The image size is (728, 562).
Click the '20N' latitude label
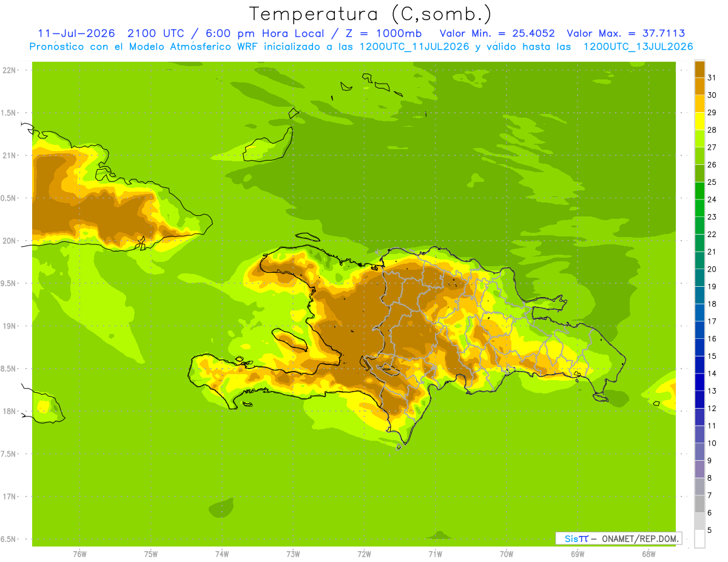point(8,241)
